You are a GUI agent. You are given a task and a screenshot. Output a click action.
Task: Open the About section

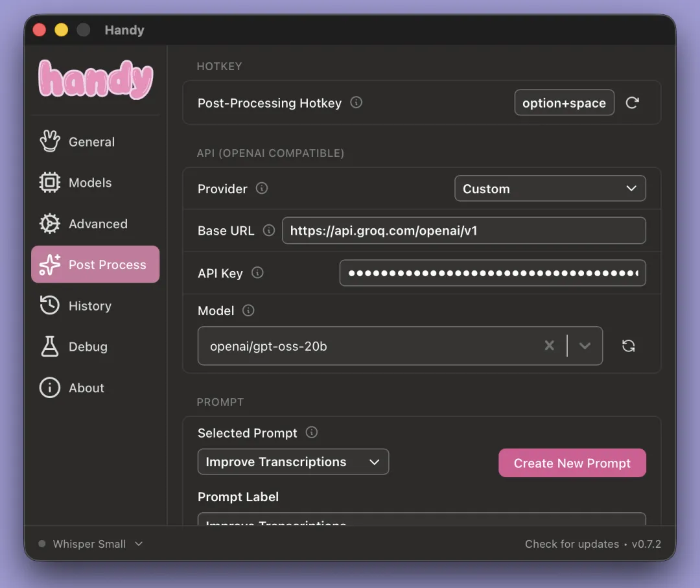tap(95, 388)
